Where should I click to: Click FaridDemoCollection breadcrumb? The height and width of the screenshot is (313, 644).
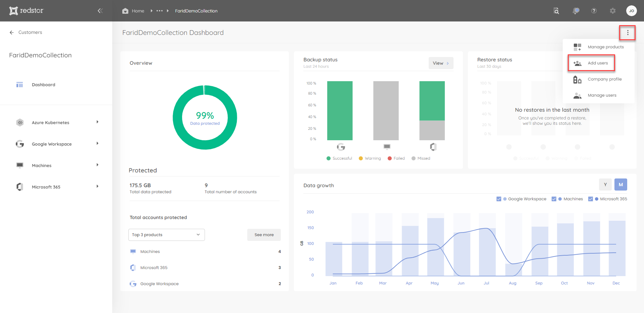click(196, 11)
